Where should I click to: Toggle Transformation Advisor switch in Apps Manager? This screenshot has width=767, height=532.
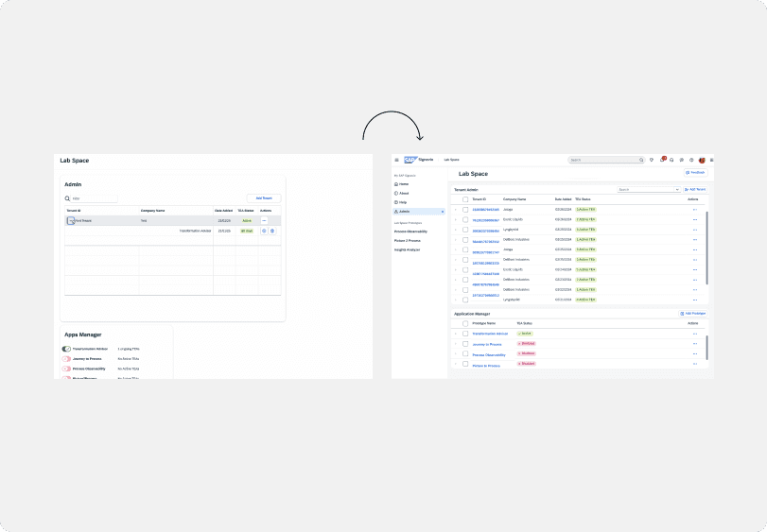tap(66, 349)
